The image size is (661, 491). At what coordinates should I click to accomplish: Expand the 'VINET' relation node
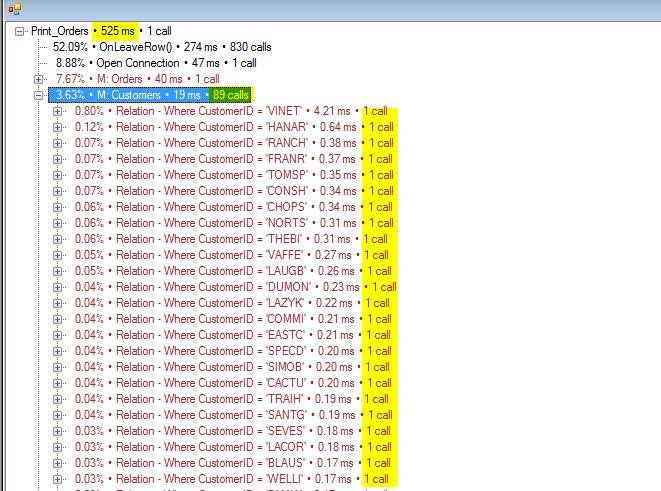click(x=57, y=111)
